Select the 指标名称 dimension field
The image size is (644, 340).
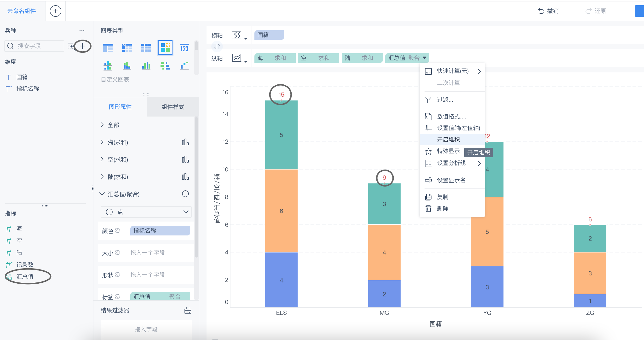click(28, 88)
